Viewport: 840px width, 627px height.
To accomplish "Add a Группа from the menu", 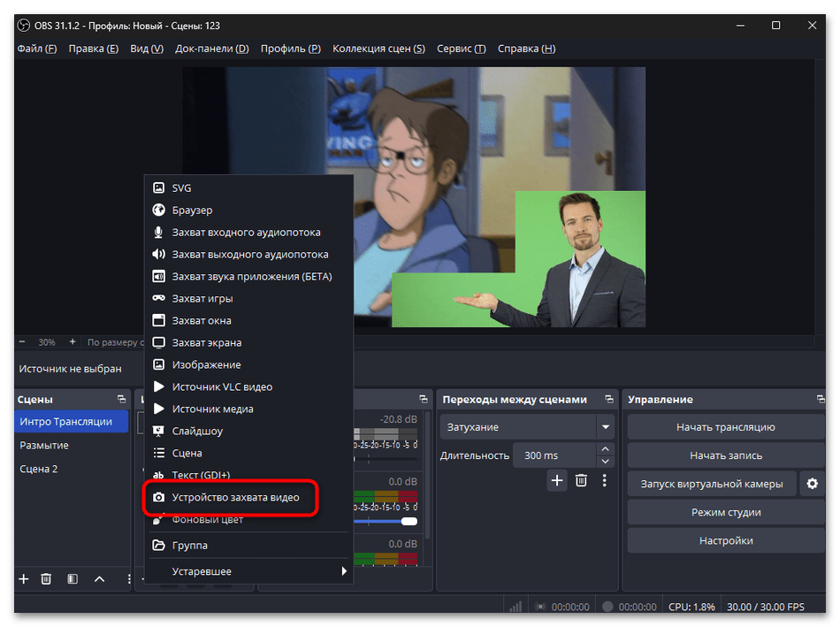I will [248, 546].
